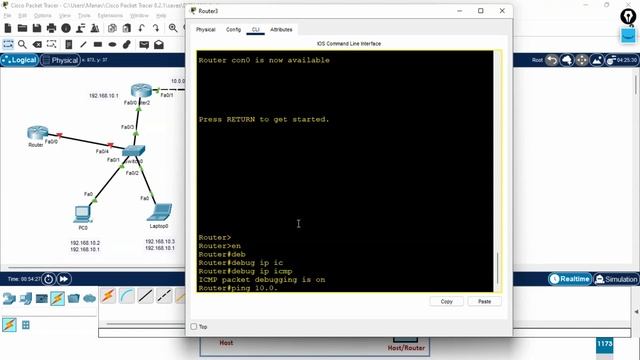The height and width of the screenshot is (360, 640).
Task: Select the Draw Freeform tool
Action: coord(127,44)
